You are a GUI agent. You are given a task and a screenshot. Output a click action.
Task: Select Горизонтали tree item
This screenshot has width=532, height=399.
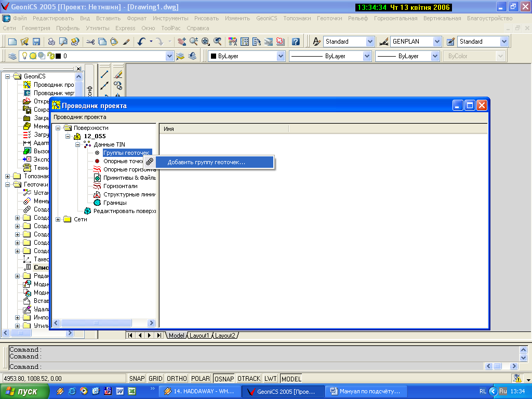pos(120,186)
